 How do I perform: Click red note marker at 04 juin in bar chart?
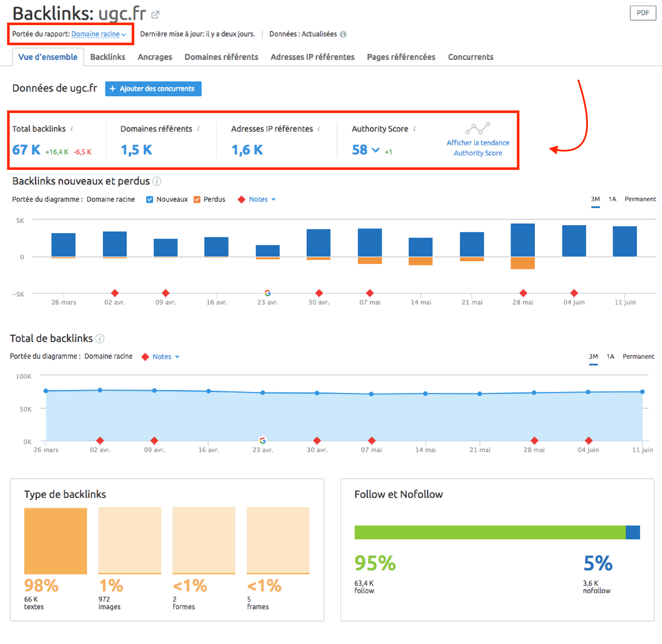pos(574,293)
